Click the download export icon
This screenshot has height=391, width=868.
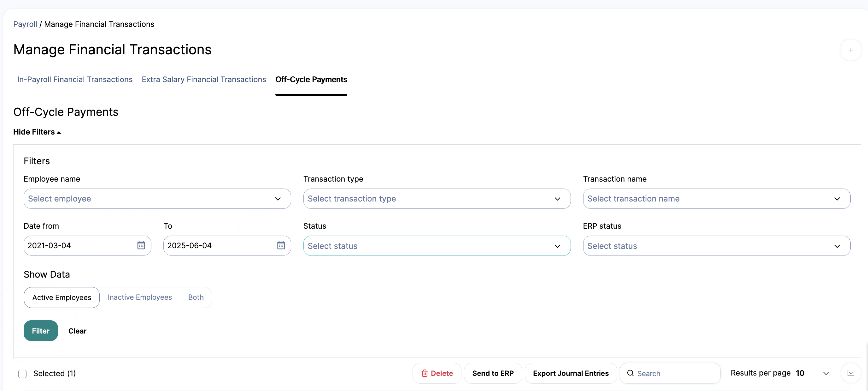coord(850,372)
